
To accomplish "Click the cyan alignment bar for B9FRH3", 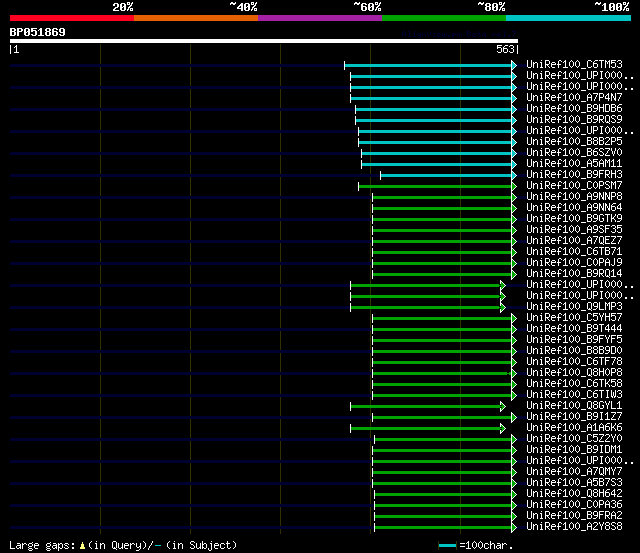I will 446,175.
